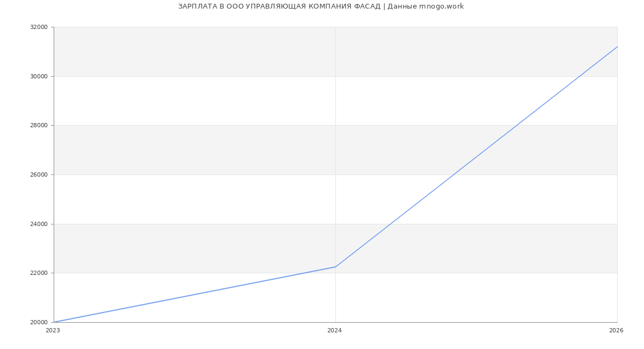Select the steep line segment after 2024
Viewport: 644px width, 349px height.
(x=477, y=156)
